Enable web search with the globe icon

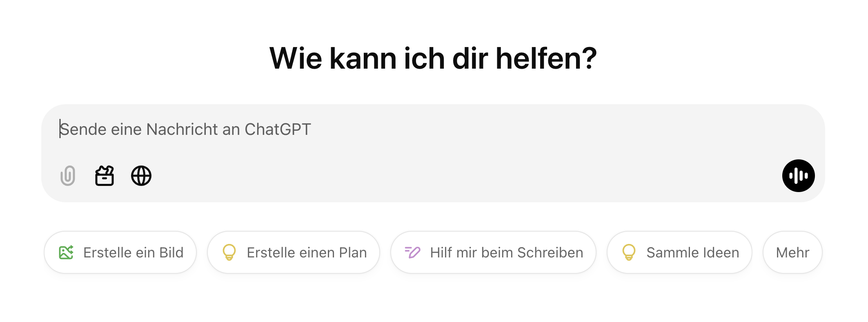coord(141,176)
